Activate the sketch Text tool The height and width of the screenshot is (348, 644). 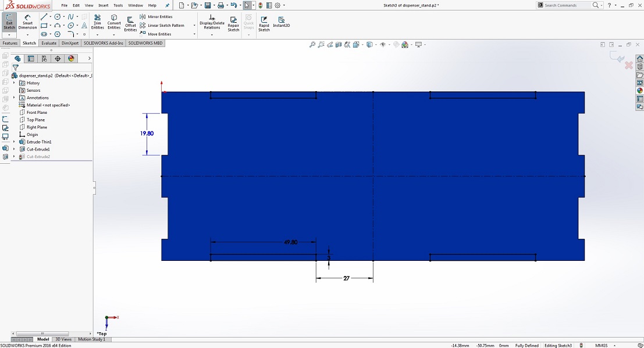tap(84, 26)
